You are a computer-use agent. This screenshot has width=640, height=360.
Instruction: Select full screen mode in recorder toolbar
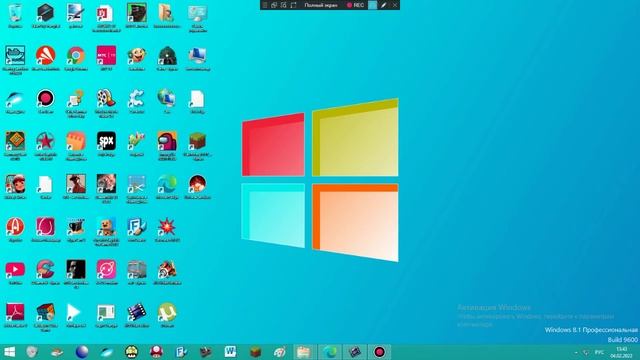(321, 5)
